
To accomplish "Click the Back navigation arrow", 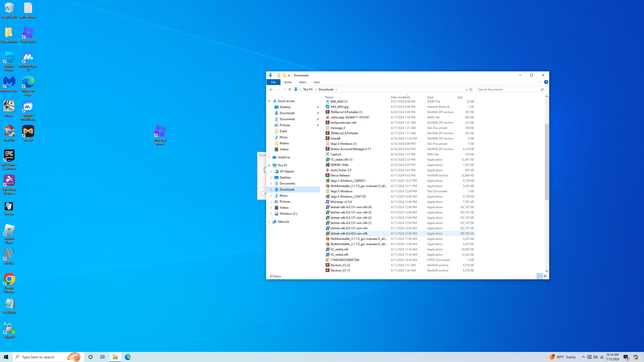I will 271,89.
